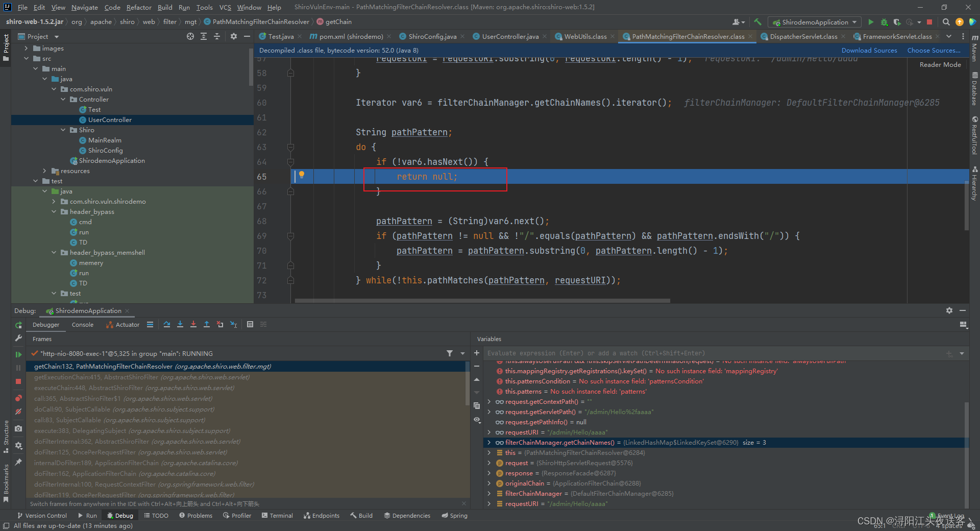Open the Terminal tool window tab
Viewport: 980px width, 531px height.
277,516
